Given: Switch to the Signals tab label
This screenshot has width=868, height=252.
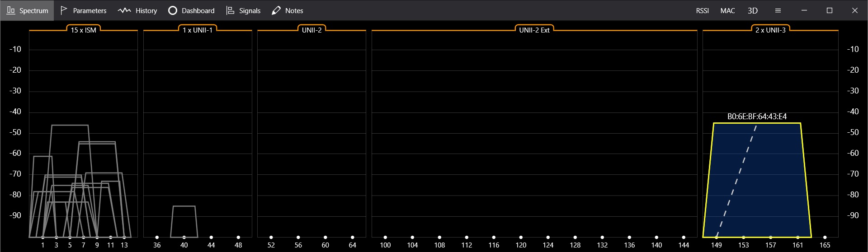Looking at the screenshot, I should [x=250, y=10].
